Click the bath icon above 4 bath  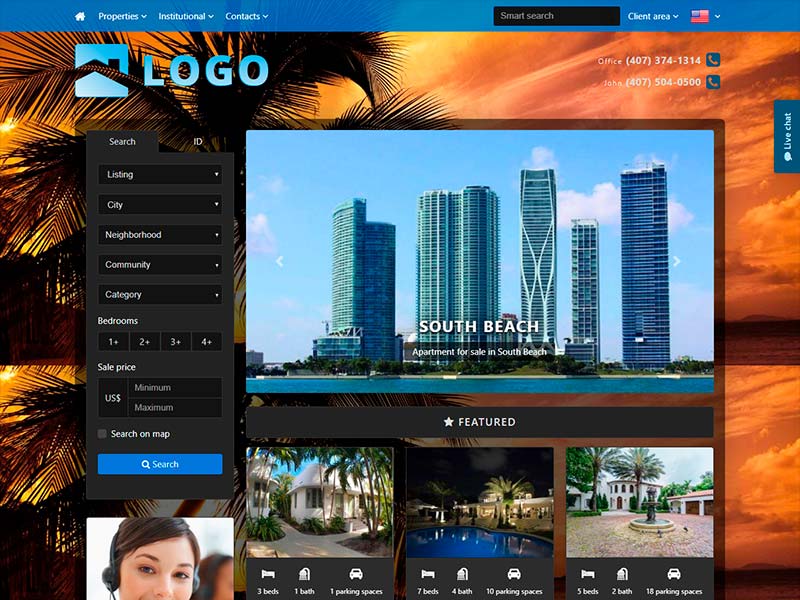462,574
